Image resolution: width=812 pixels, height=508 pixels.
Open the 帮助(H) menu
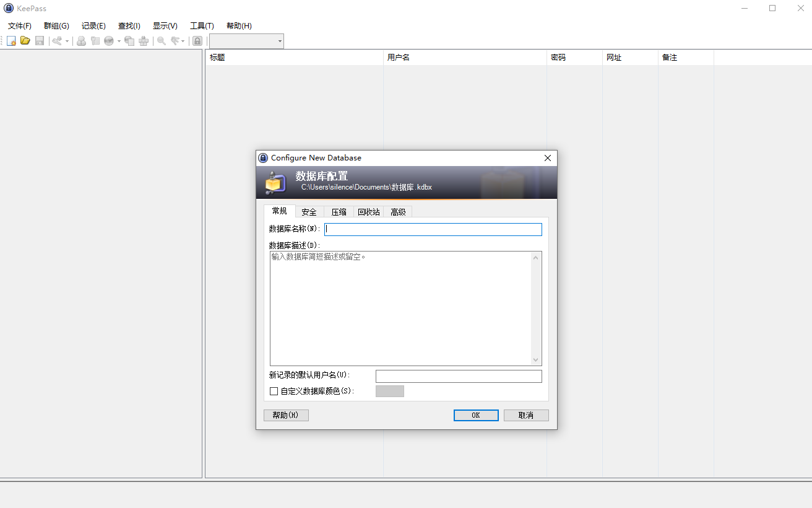(x=239, y=26)
